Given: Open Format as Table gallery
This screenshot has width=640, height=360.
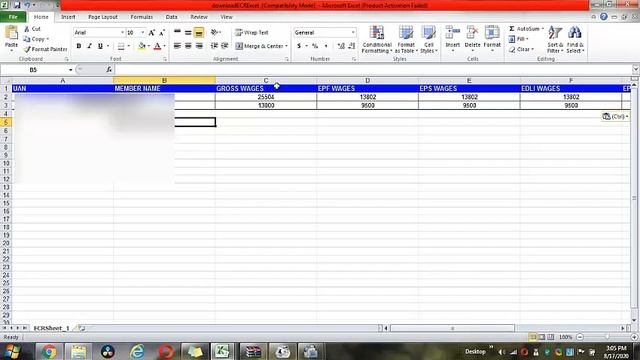Looking at the screenshot, I should point(406,39).
